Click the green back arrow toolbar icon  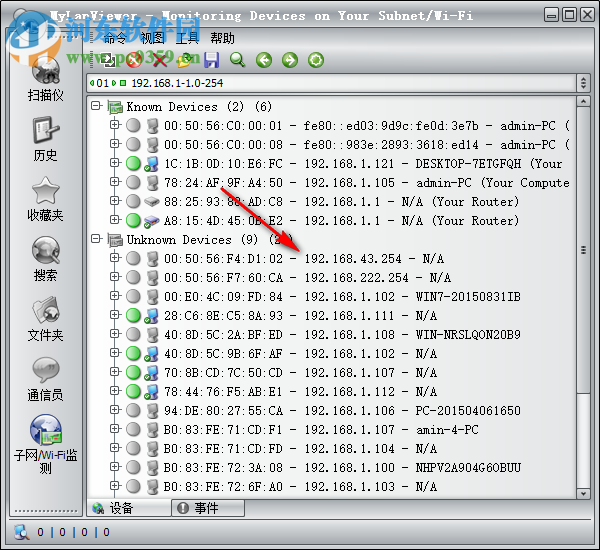point(264,60)
